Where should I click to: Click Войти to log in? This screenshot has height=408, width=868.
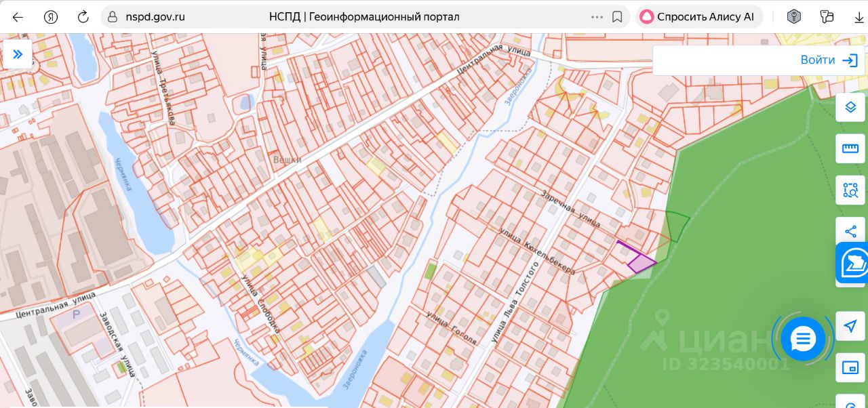[x=829, y=60]
